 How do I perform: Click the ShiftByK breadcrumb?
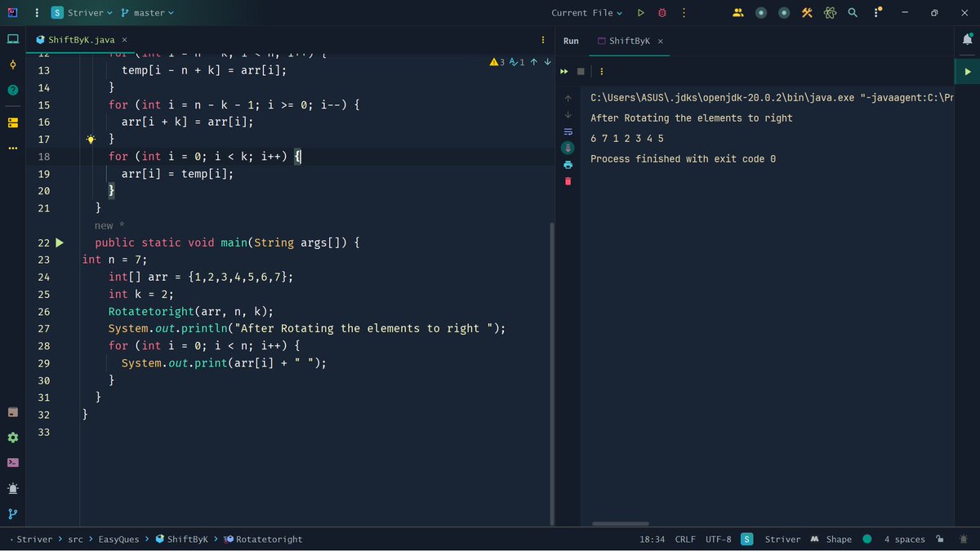point(181,540)
